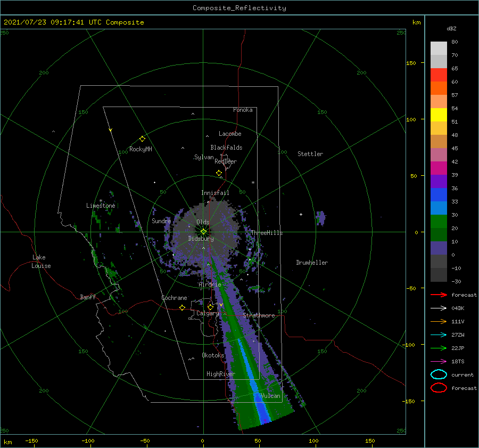This screenshot has height=448, width=479.
Task: Click the red forecast ellipse icon
Action: [439, 388]
